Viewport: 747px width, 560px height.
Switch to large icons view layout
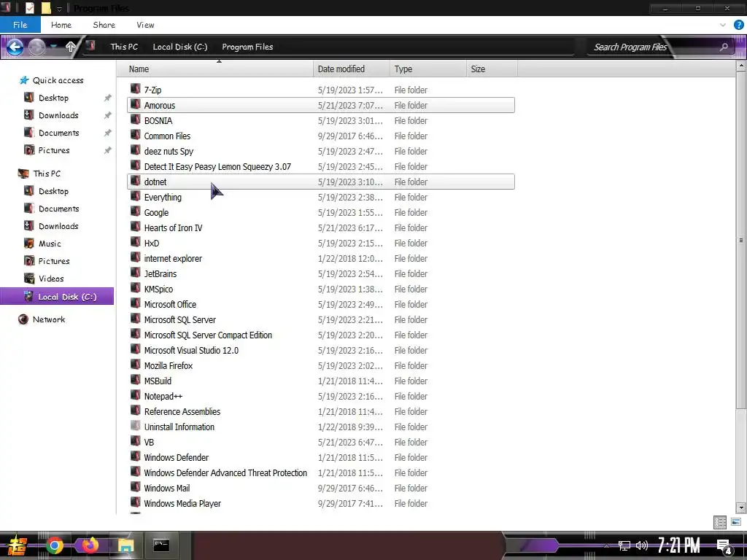(735, 522)
